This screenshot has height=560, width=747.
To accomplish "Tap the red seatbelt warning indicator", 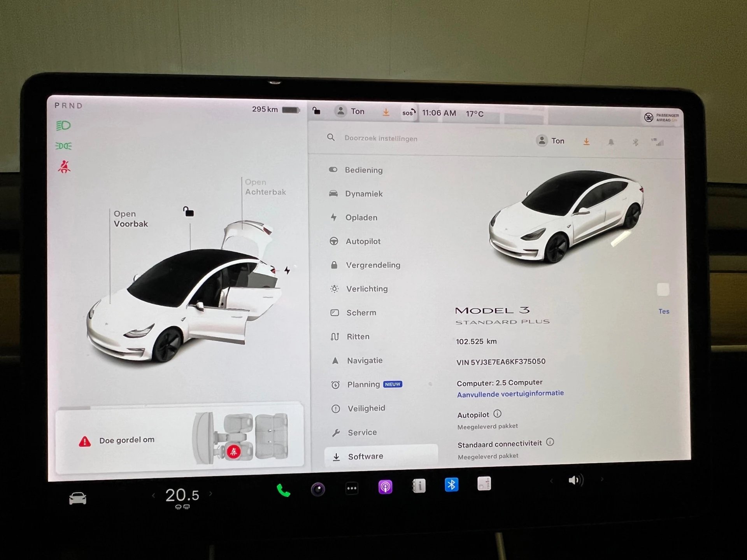I will pos(64,167).
